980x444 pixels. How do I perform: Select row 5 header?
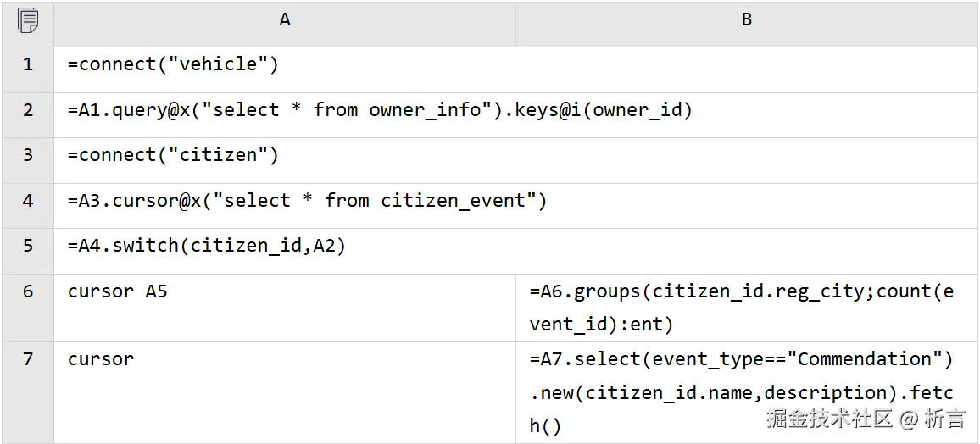click(x=27, y=247)
